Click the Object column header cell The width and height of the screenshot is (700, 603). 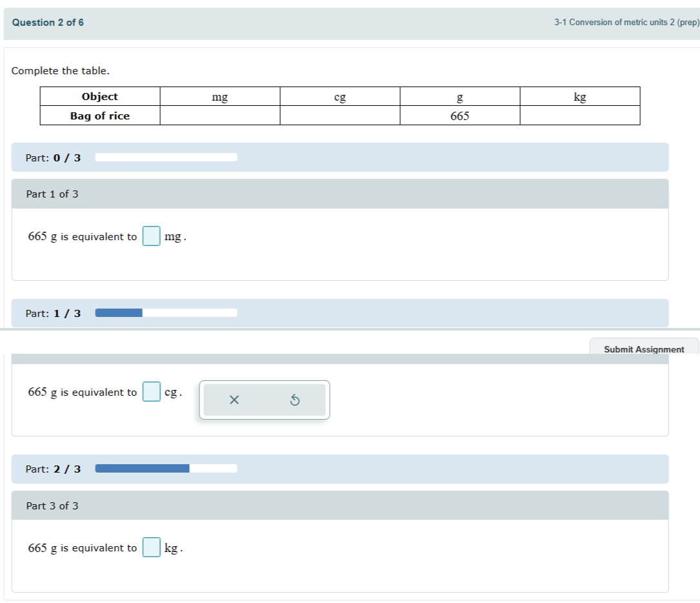[100, 96]
